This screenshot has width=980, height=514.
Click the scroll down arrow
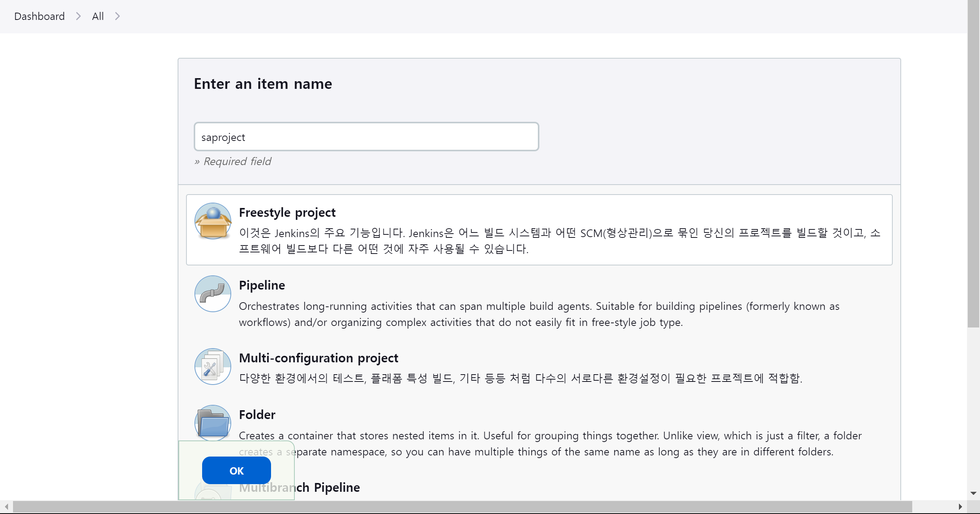coord(973,493)
